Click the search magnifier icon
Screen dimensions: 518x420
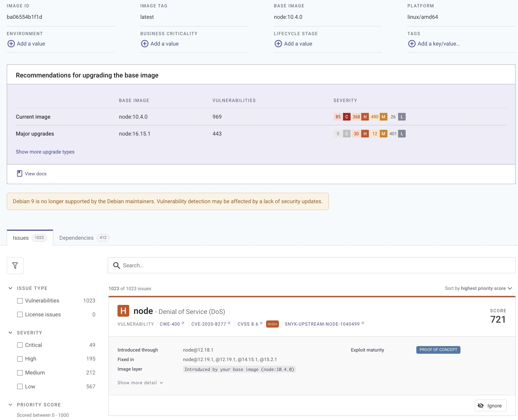point(116,265)
